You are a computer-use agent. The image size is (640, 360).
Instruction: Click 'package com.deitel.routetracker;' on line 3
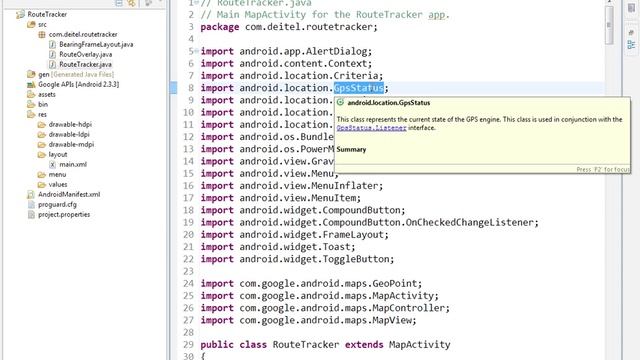pos(289,27)
